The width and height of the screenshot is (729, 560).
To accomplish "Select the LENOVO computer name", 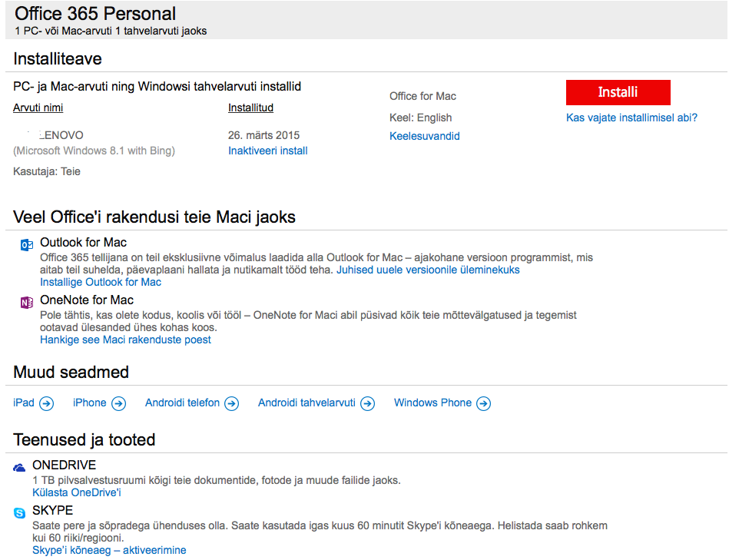I will click(61, 135).
